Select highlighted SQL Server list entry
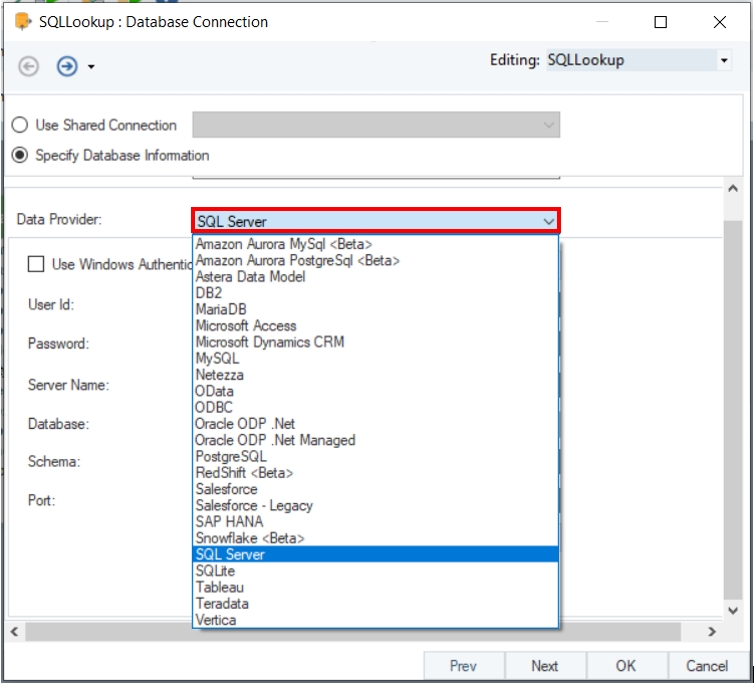This screenshot has width=754, height=687. coord(376,555)
